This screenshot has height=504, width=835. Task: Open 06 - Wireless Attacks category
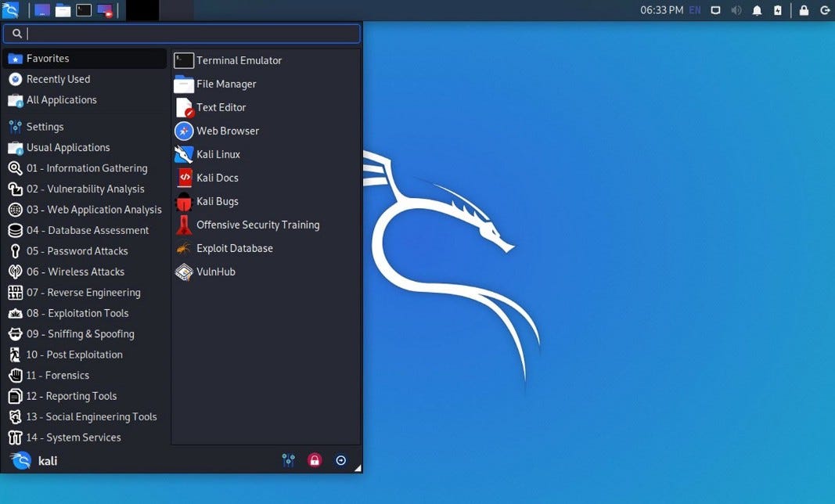[85, 272]
